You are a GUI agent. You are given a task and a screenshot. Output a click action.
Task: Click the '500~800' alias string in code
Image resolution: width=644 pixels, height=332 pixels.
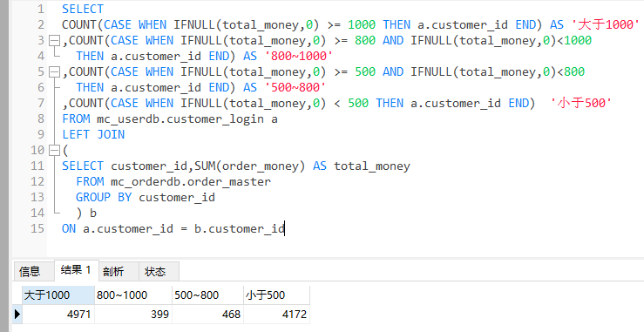tap(295, 87)
